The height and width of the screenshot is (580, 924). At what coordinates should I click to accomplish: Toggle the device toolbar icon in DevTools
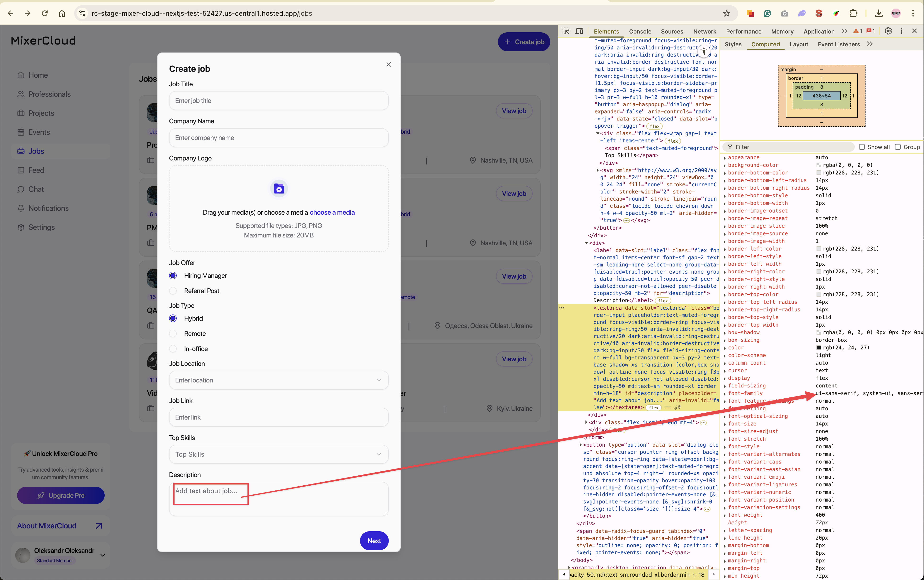(x=579, y=31)
